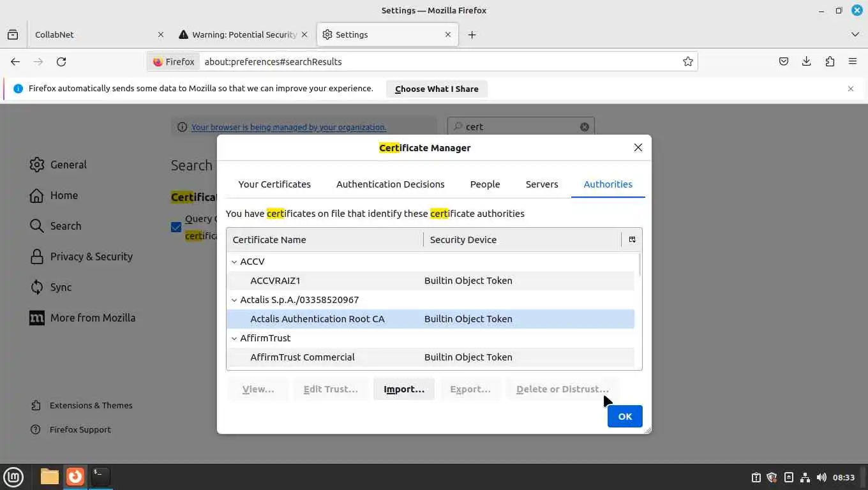Switch to Firefox in the taskbar
The height and width of the screenshot is (490, 868).
[75, 477]
